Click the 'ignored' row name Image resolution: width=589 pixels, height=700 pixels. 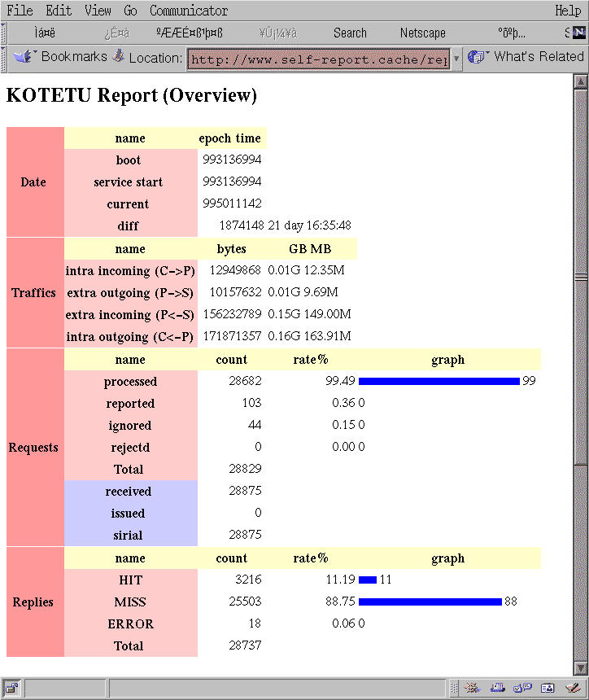pos(130,426)
